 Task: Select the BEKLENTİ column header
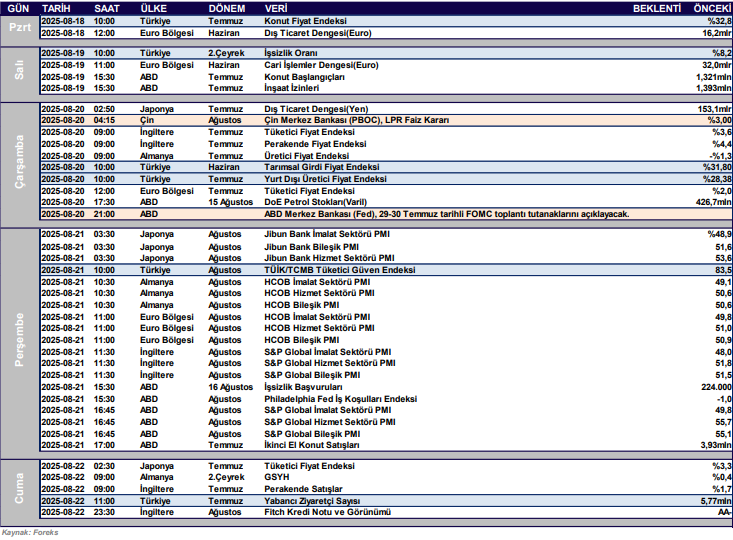(657, 6)
